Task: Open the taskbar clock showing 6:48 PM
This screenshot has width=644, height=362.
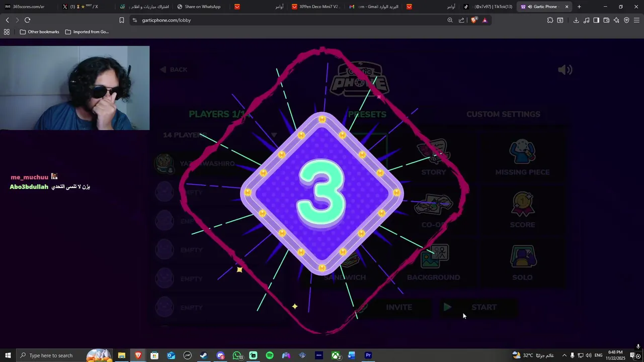Action: (x=615, y=355)
